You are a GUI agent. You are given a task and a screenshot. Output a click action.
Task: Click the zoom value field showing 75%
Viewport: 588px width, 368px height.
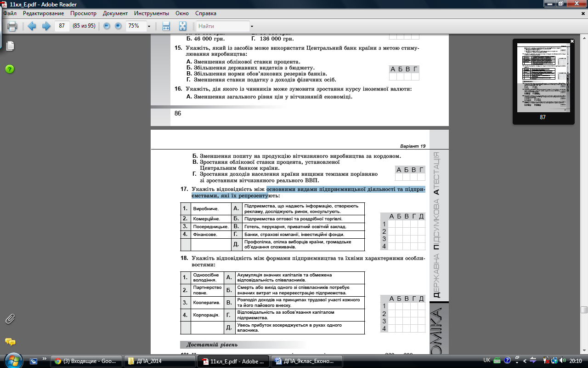coord(136,26)
